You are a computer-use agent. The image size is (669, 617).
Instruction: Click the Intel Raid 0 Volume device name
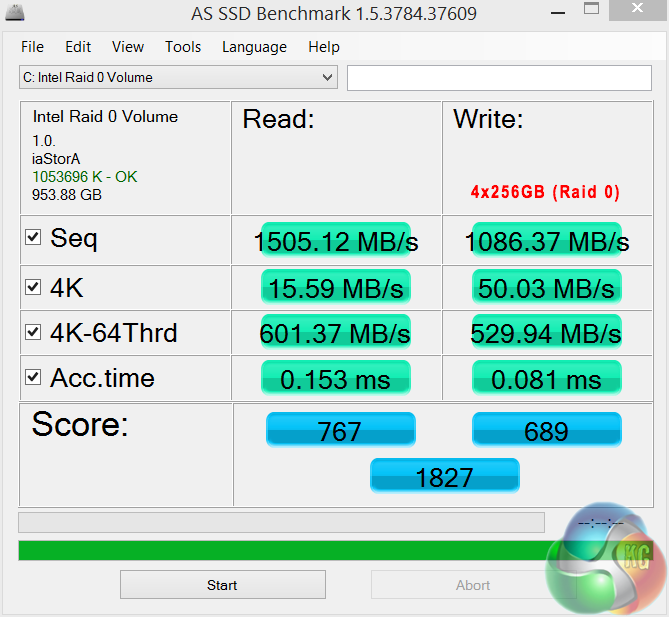105,116
